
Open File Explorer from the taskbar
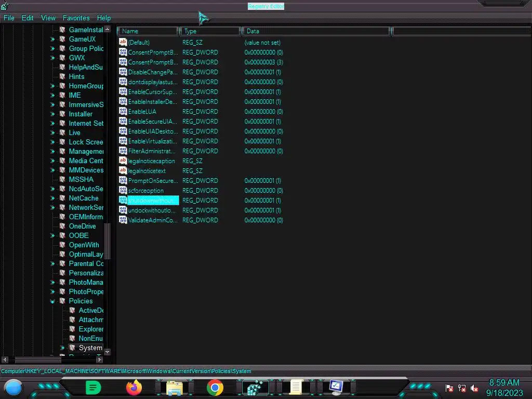pyautogui.click(x=175, y=388)
